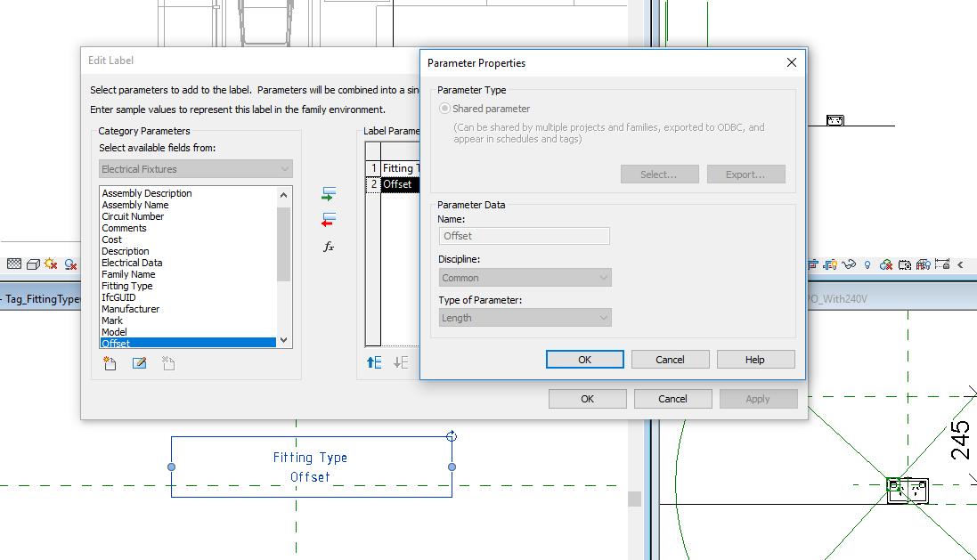The width and height of the screenshot is (977, 560).
Task: Click the Select... shared parameter button
Action: (659, 174)
